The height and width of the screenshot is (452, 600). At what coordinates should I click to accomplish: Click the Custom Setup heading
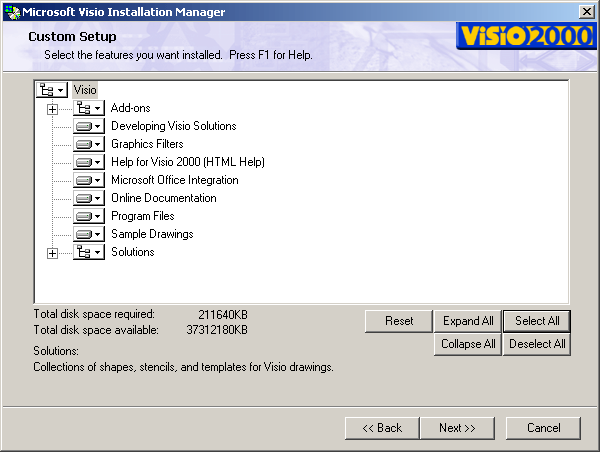click(72, 36)
